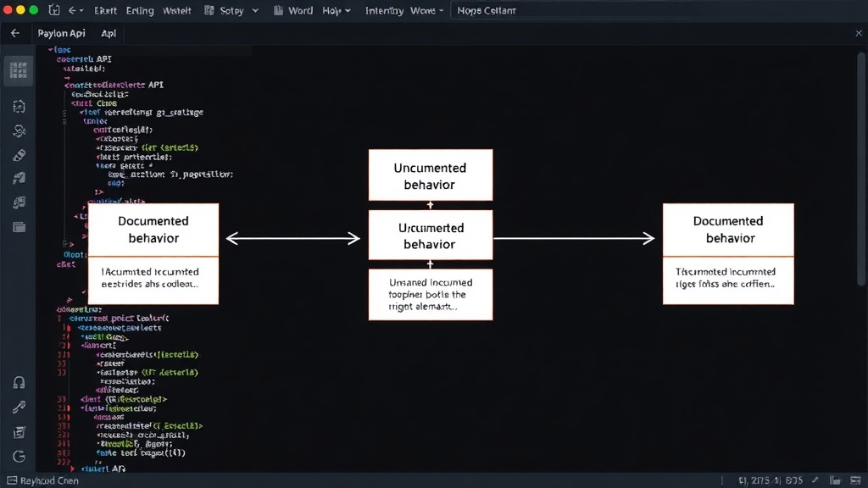Open the headphones icon in sidebar
Viewport: 868px width, 488px height.
coord(19,382)
